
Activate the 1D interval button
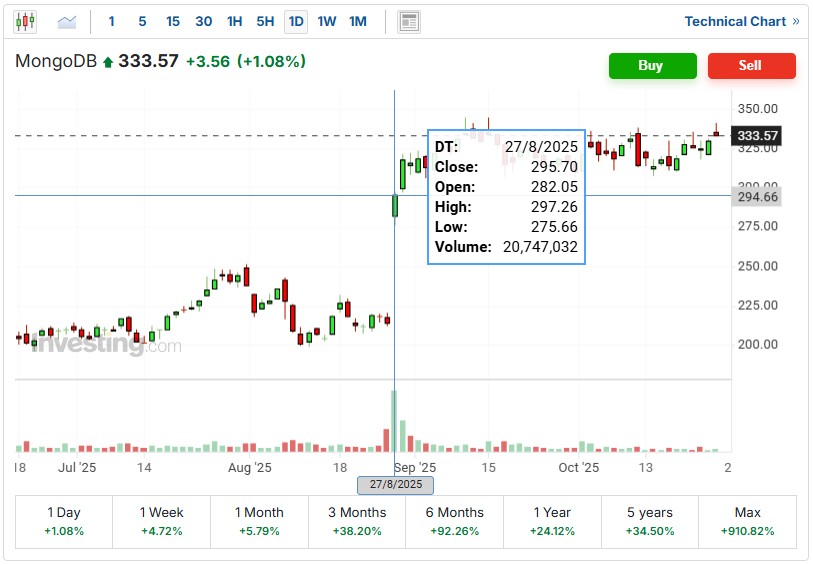[296, 21]
